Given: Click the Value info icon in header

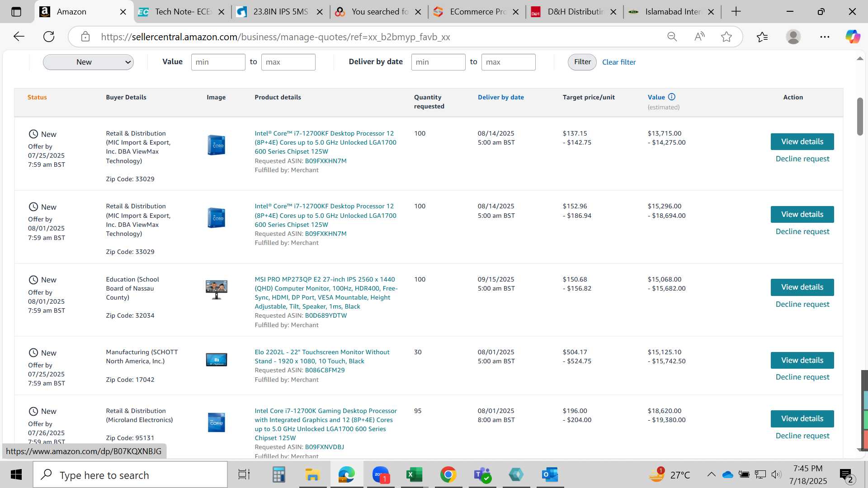Looking at the screenshot, I should point(672,97).
